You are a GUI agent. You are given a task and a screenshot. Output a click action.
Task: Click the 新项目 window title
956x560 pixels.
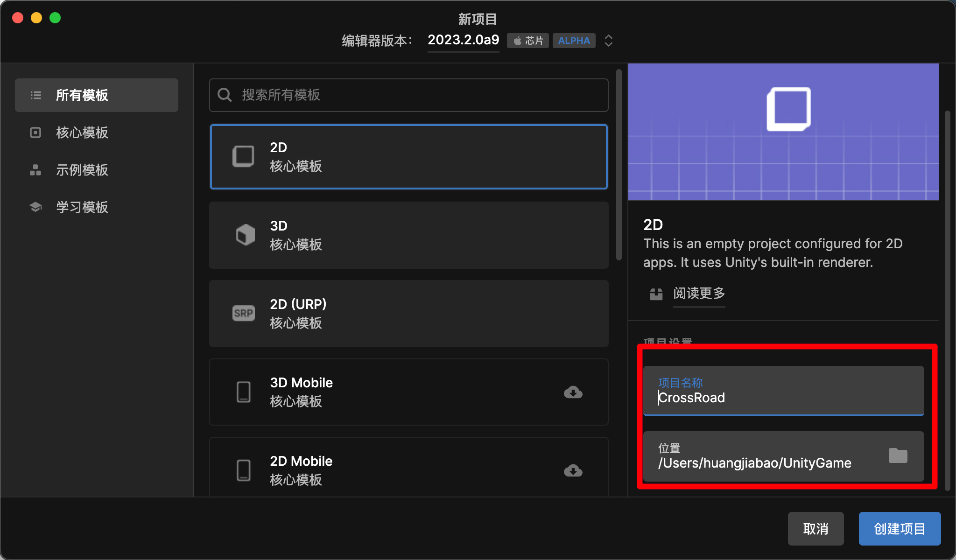click(478, 19)
